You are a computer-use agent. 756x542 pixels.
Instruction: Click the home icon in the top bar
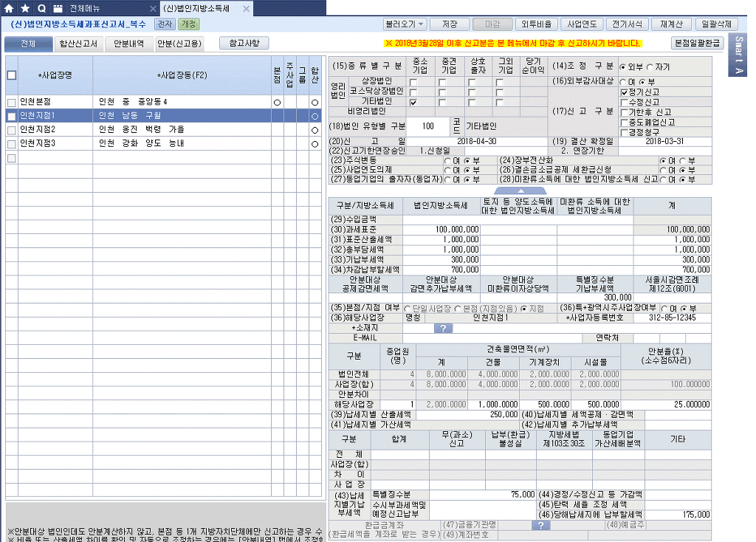(10, 9)
